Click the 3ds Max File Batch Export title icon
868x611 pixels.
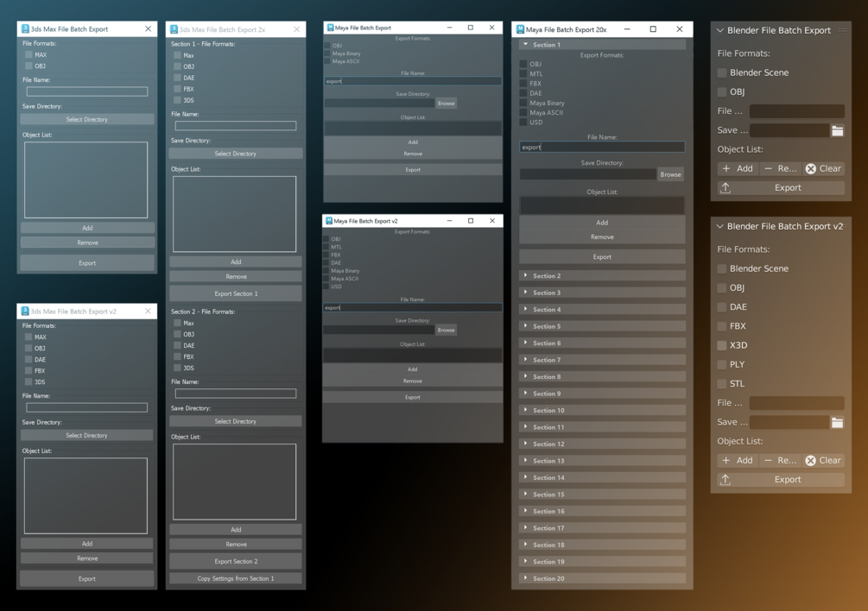[25, 28]
